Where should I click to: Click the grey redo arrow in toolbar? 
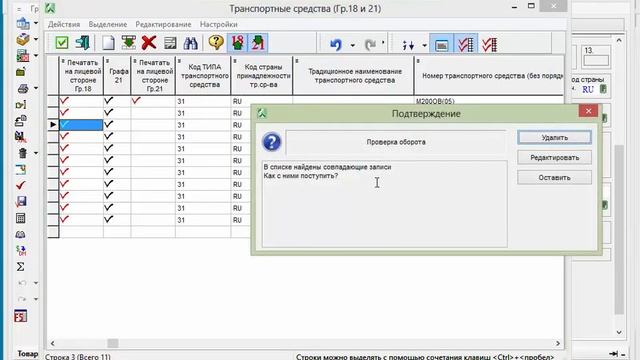(x=370, y=44)
